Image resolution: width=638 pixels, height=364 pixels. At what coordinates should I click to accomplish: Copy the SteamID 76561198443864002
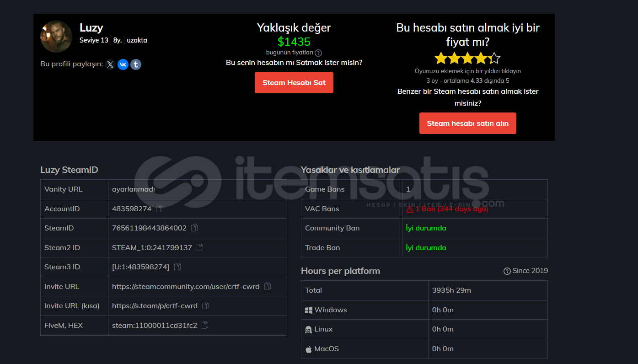point(194,228)
